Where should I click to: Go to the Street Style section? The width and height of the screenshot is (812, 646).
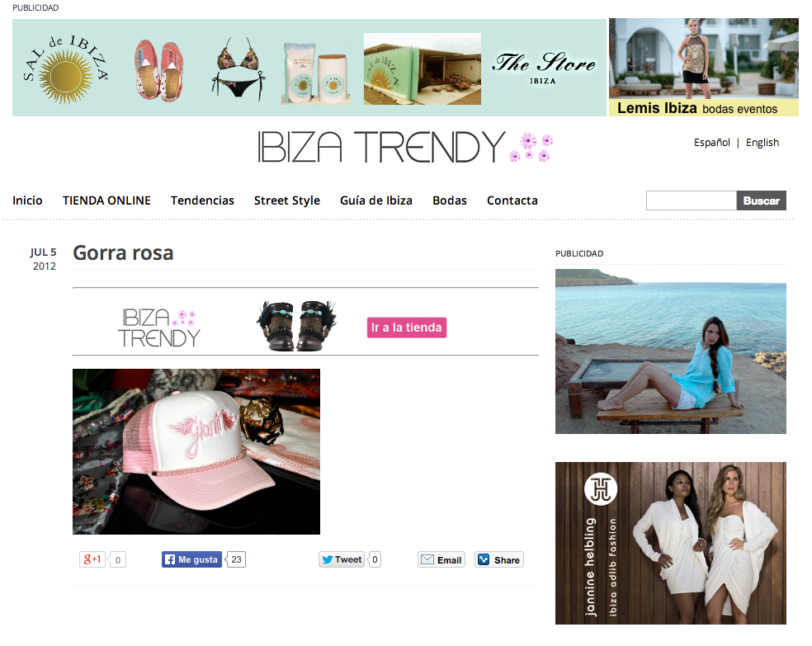coord(287,200)
